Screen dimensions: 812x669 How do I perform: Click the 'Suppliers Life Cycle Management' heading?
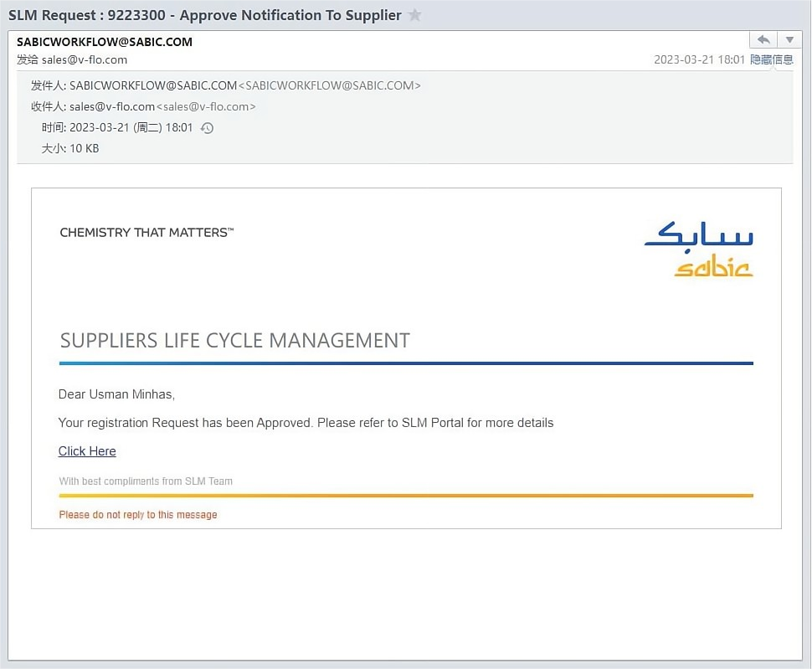(x=235, y=341)
